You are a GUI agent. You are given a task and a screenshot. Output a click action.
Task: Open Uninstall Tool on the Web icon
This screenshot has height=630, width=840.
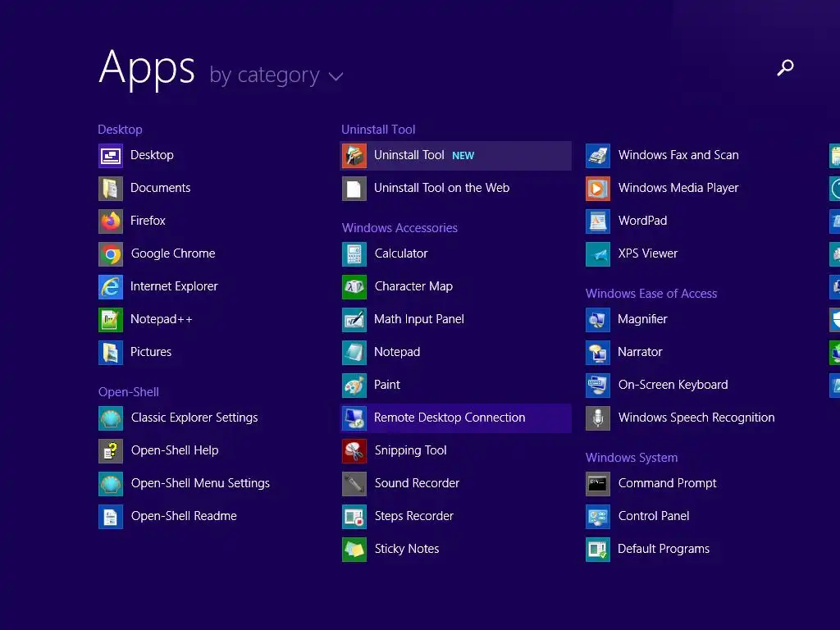[x=354, y=188]
